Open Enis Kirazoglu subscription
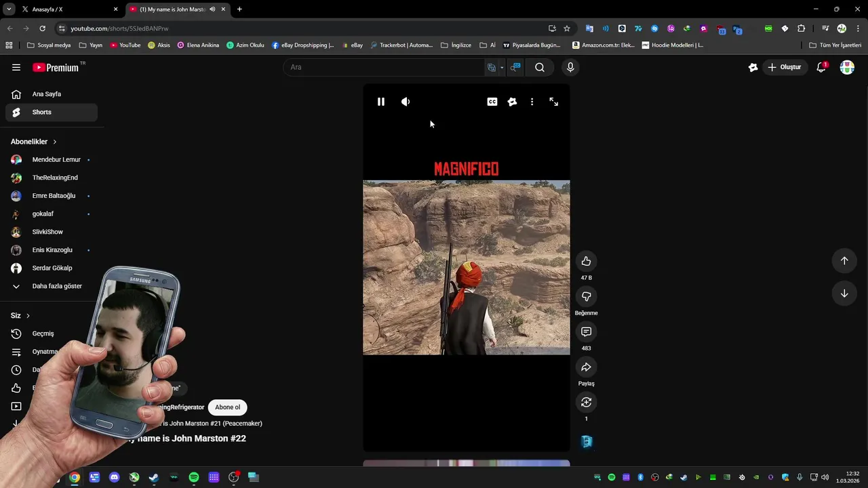868x488 pixels. click(52, 250)
